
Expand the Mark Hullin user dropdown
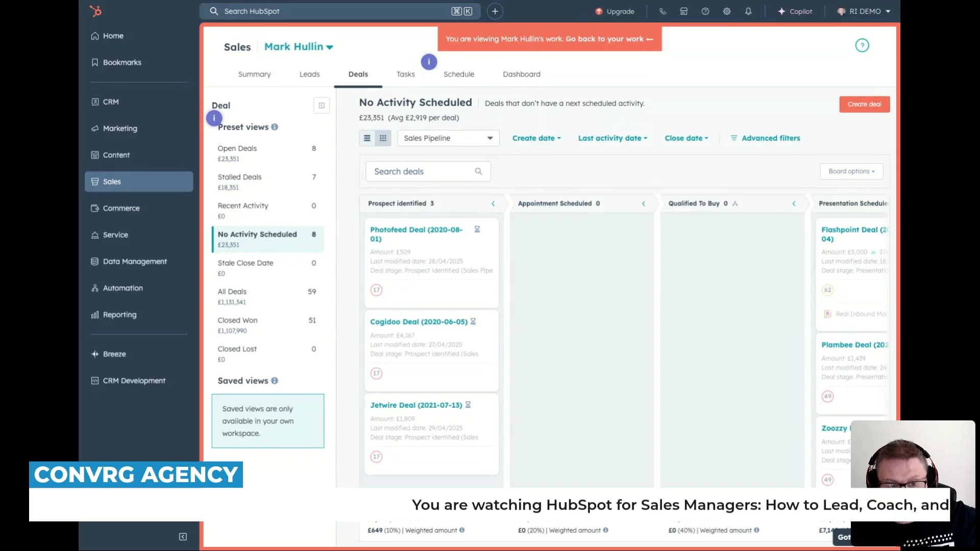tap(299, 46)
